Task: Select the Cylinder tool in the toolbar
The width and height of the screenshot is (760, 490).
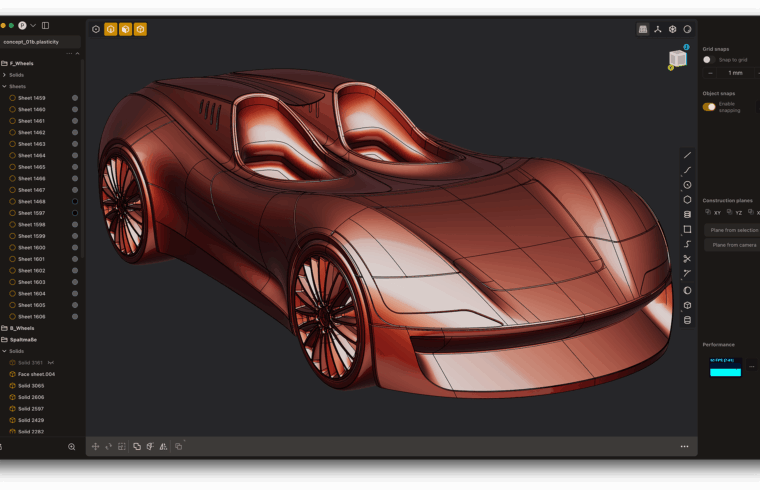Action: (687, 320)
